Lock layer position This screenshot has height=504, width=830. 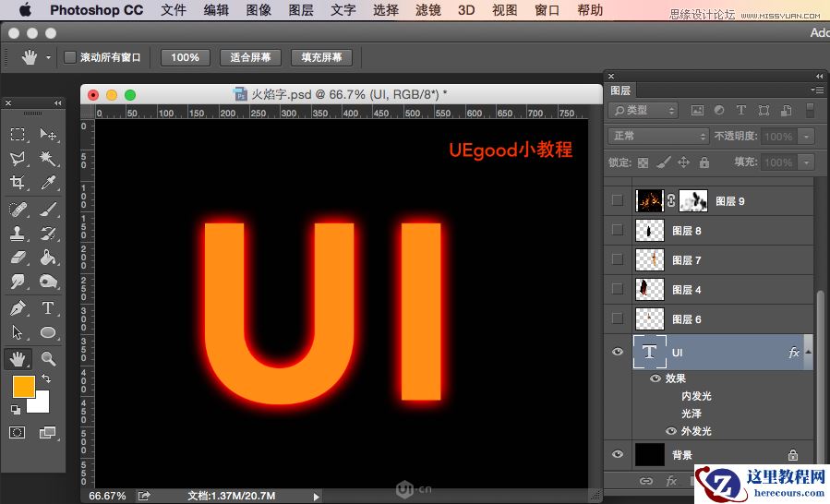click(683, 162)
